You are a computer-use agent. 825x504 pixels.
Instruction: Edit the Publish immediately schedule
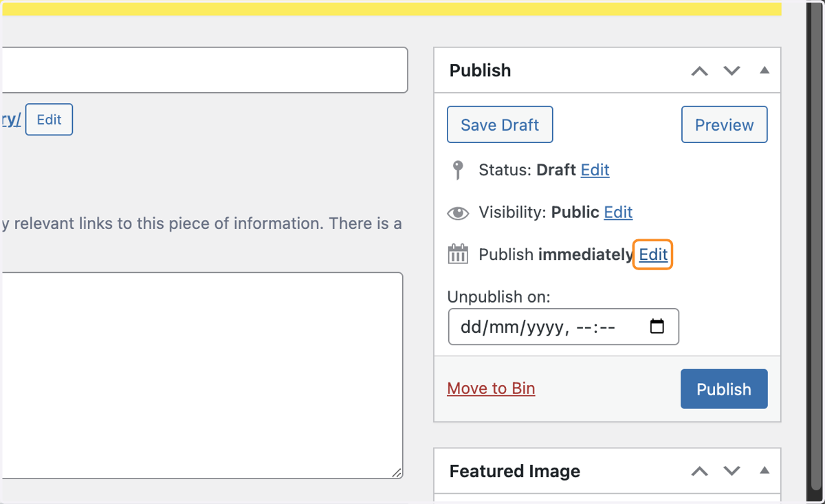click(653, 255)
